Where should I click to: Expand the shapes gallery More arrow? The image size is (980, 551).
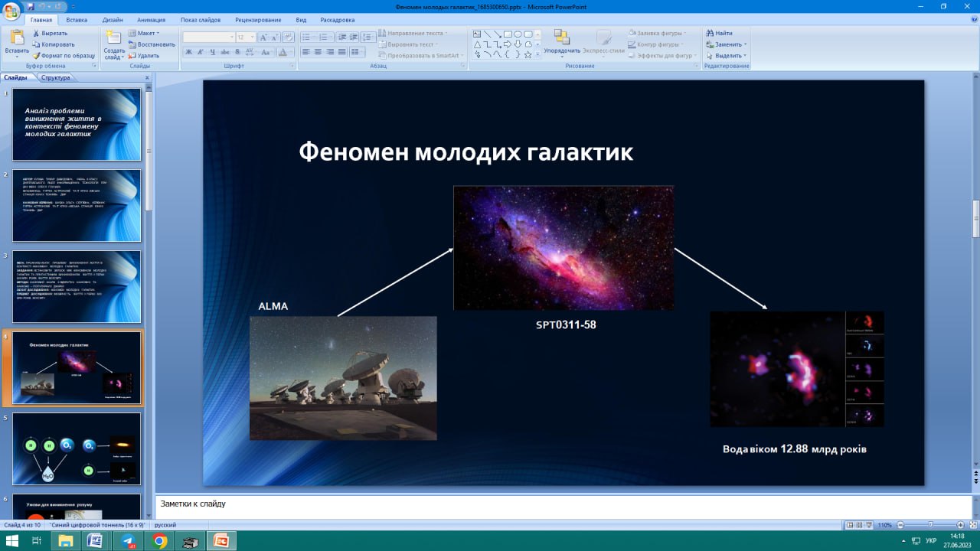pos(537,54)
